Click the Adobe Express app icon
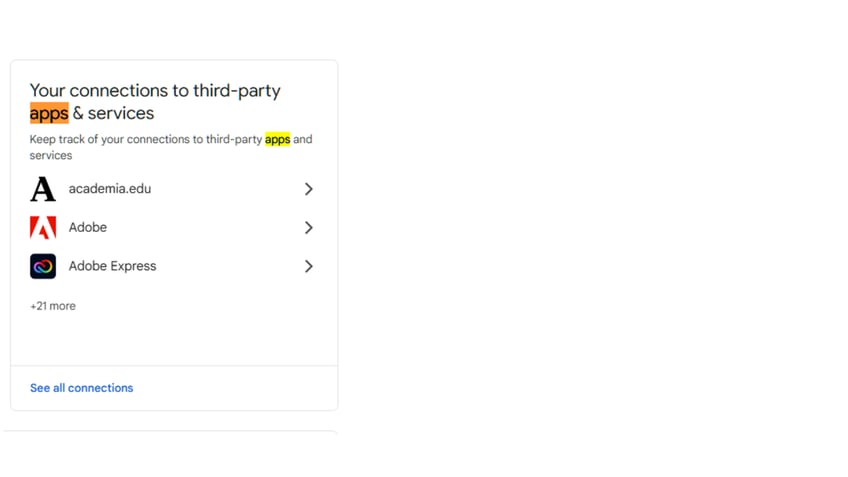The width and height of the screenshot is (848, 477). tap(43, 266)
